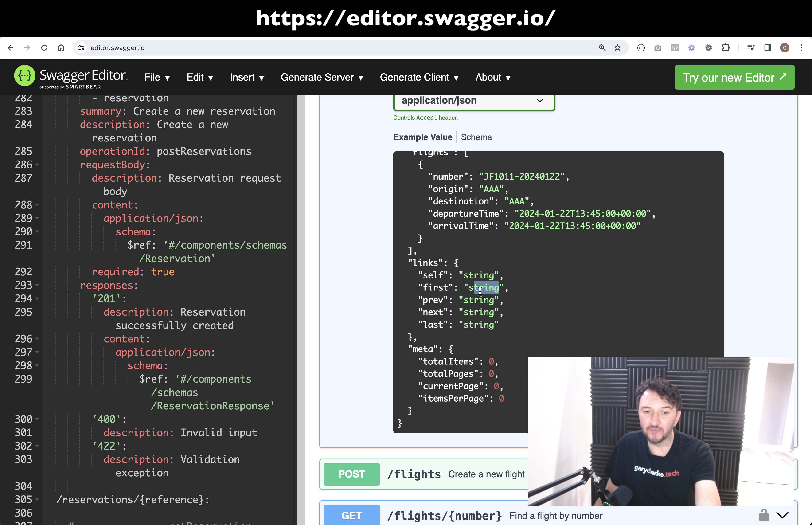
Task: Open the round extension icon after the star
Action: [641, 48]
